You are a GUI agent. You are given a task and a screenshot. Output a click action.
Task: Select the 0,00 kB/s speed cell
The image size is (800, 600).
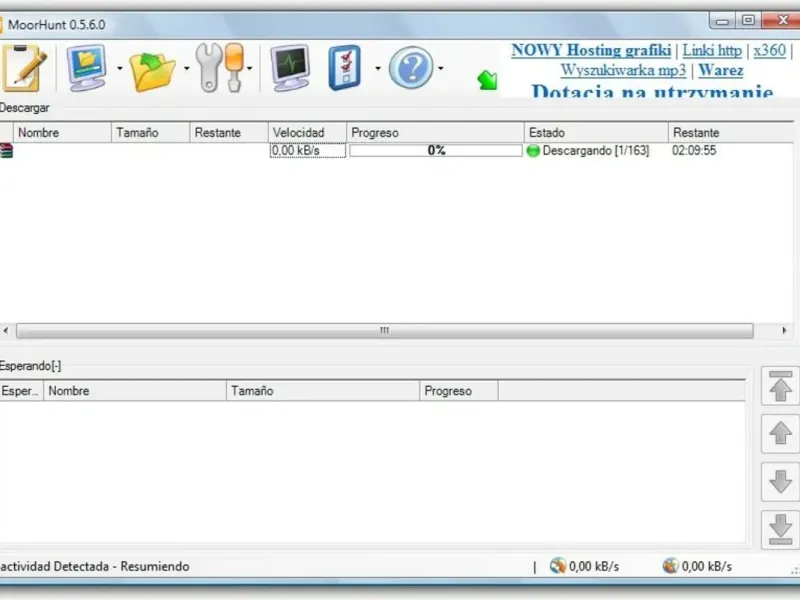click(x=308, y=151)
